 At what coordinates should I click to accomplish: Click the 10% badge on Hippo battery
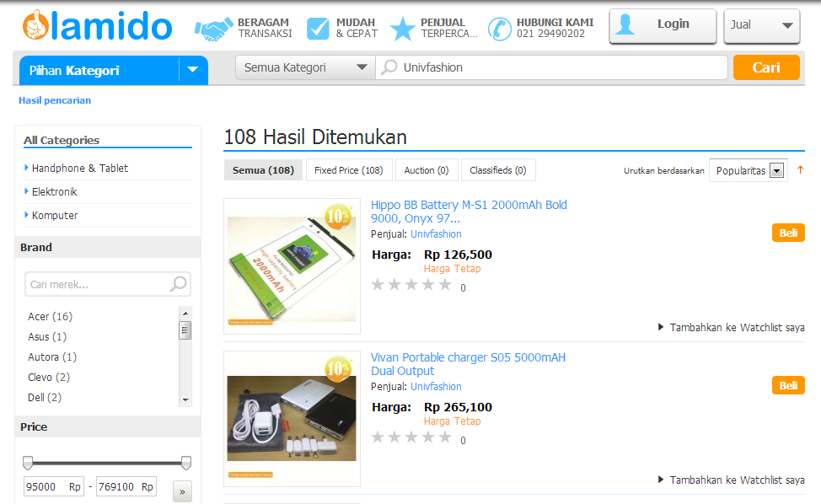[338, 216]
